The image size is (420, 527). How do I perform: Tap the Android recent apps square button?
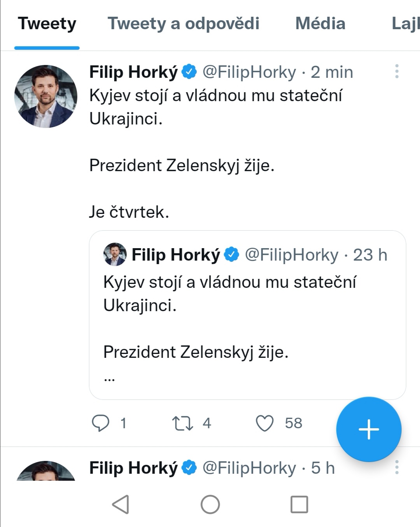pyautogui.click(x=299, y=504)
